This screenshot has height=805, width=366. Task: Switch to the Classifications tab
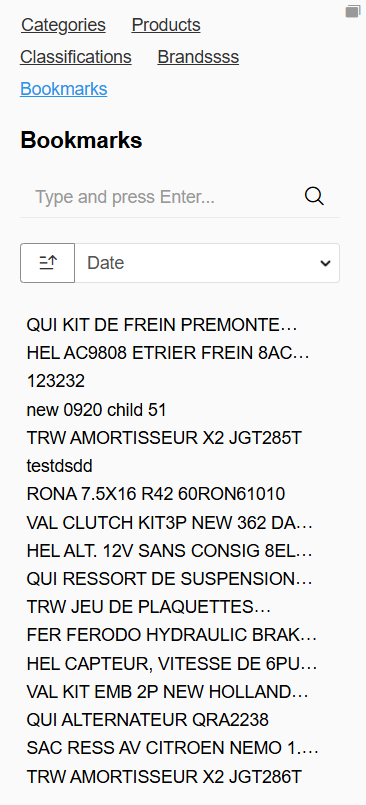click(76, 56)
